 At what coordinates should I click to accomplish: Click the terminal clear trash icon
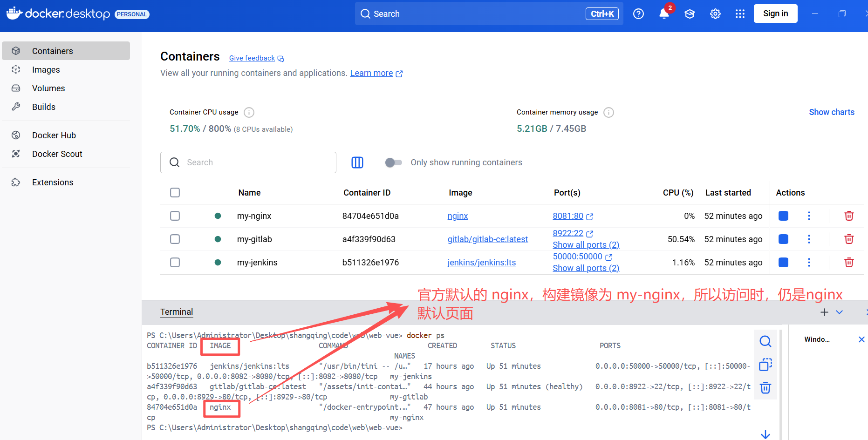[765, 388]
